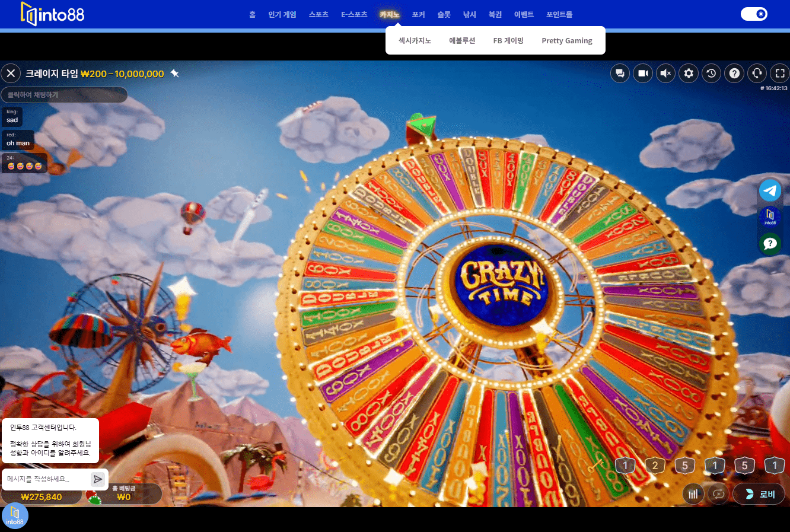Open the 복권 menu item
790x532 pixels.
click(495, 15)
